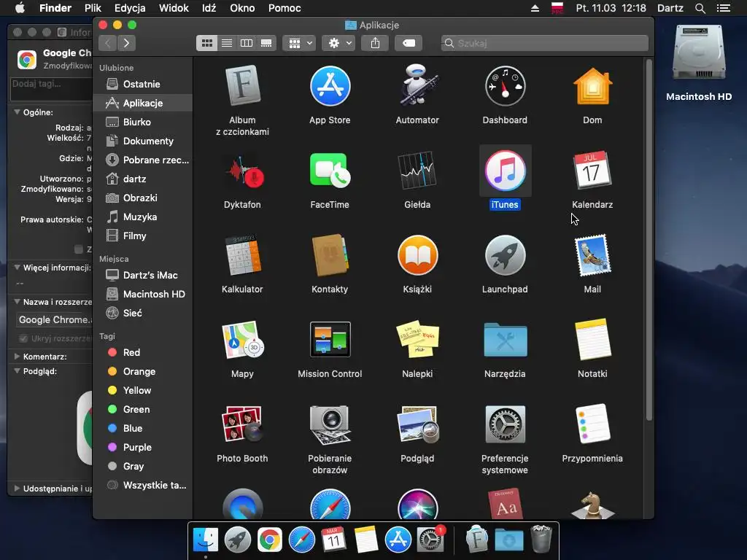The height and width of the screenshot is (560, 747).
Task: Select the Launchpad app icon in Finder
Action: pyautogui.click(x=505, y=255)
